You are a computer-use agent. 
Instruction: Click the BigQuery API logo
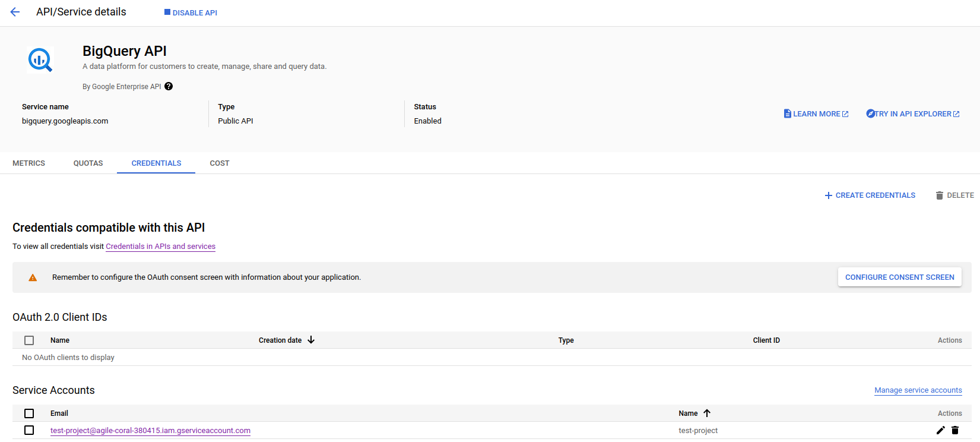coord(40,60)
